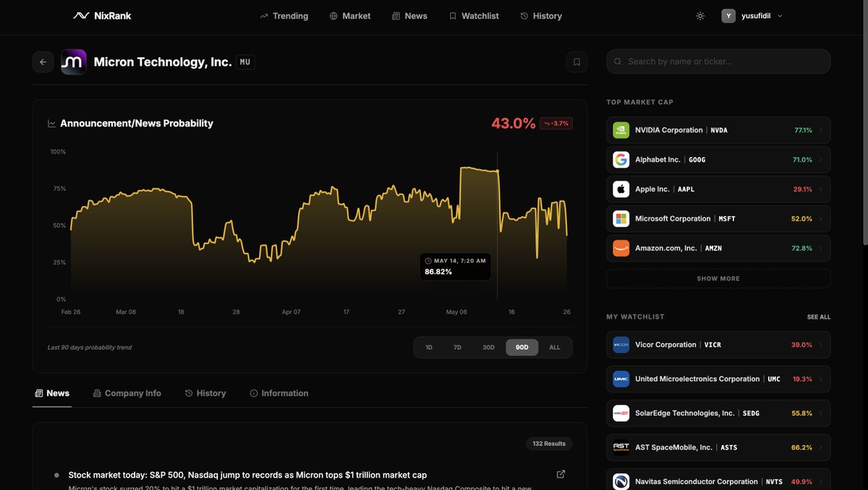Open the S&P 500 Micron news headline

pyautogui.click(x=247, y=475)
